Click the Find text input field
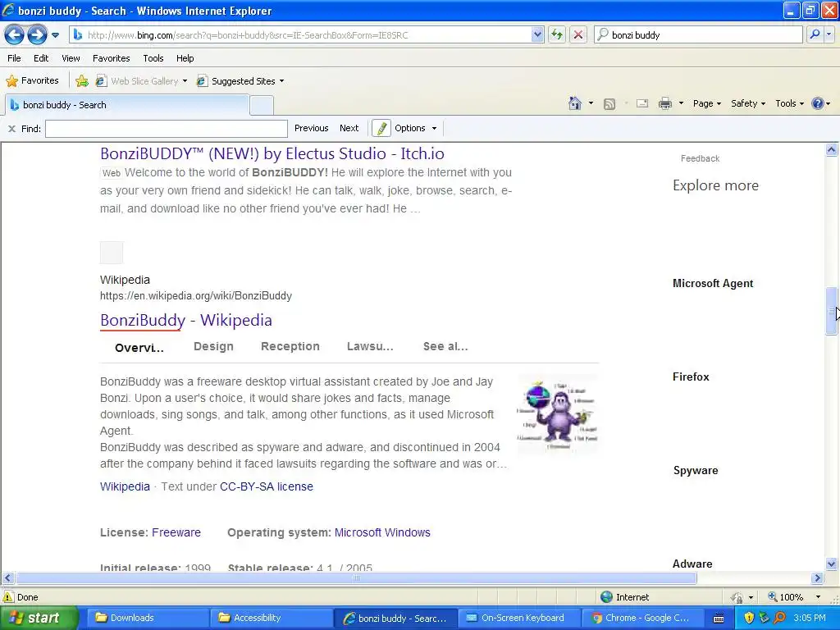The width and height of the screenshot is (840, 630). click(167, 129)
